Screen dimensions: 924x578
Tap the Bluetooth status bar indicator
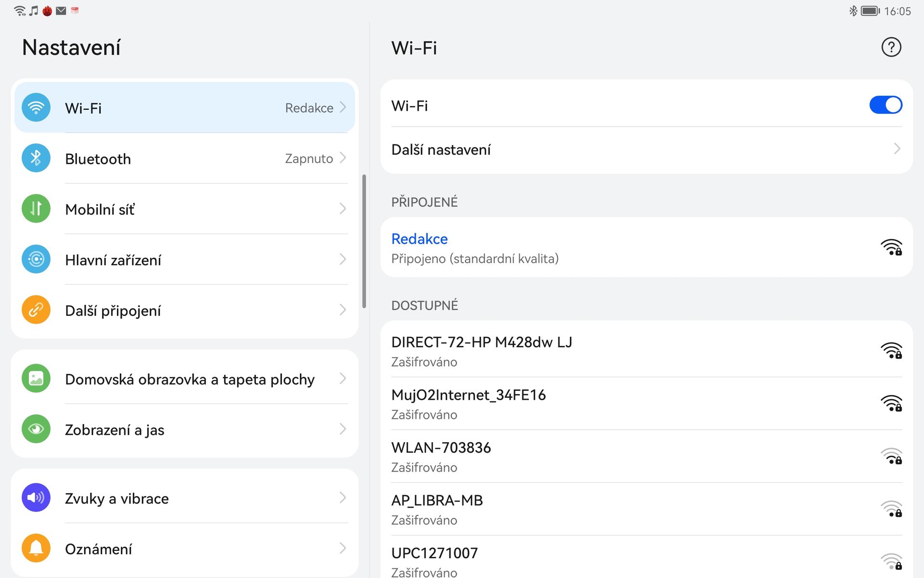(853, 11)
